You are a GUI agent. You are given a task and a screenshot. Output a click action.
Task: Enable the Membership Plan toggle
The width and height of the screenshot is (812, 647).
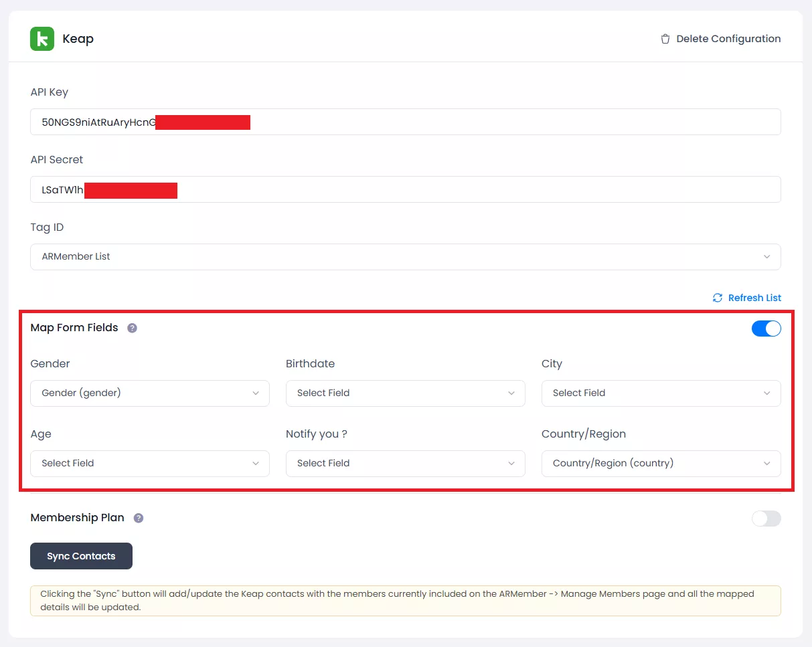coord(766,519)
